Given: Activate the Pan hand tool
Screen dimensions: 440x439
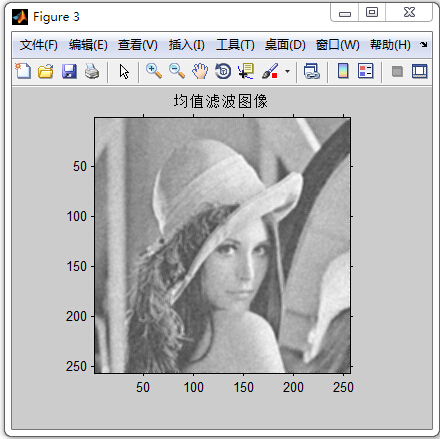Looking at the screenshot, I should (x=200, y=71).
